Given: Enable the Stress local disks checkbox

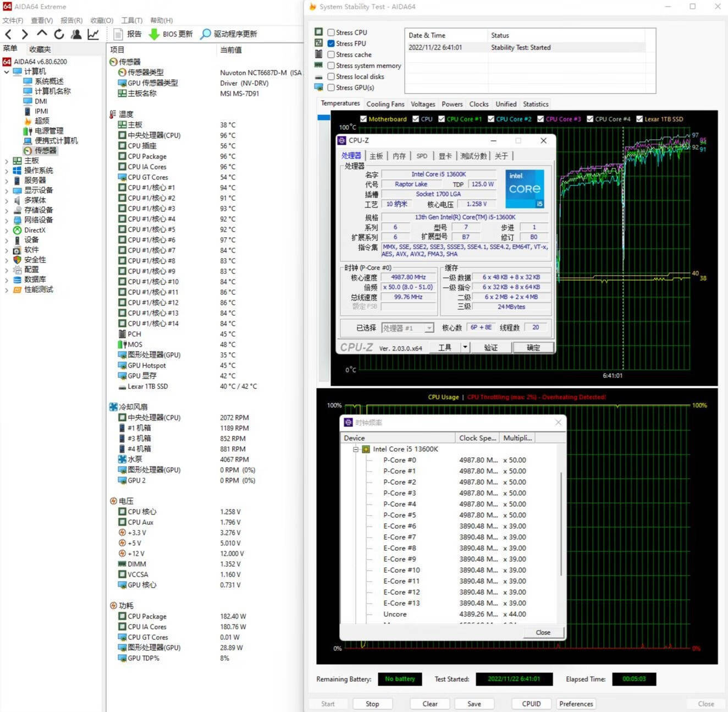Looking at the screenshot, I should [x=331, y=76].
